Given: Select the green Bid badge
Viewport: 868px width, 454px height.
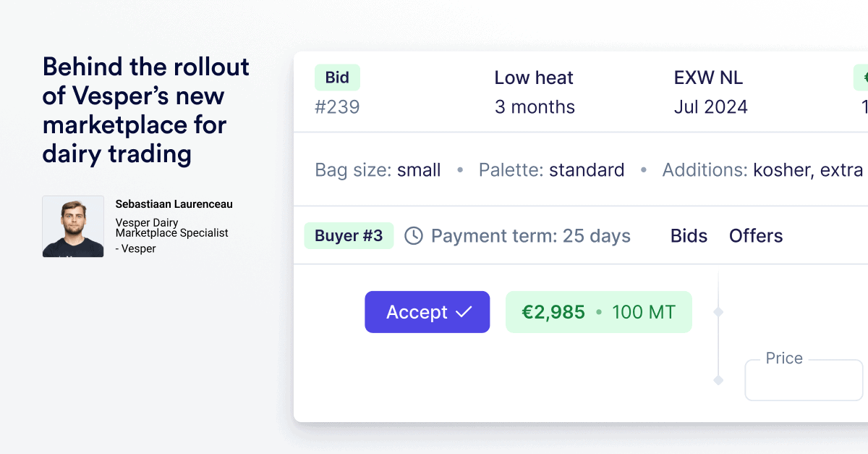Looking at the screenshot, I should (x=337, y=77).
